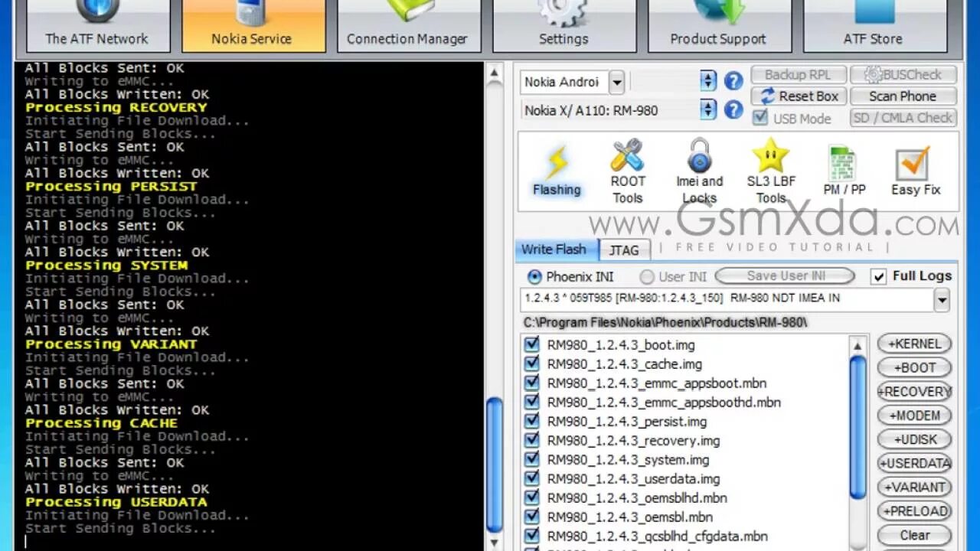This screenshot has height=551, width=980.
Task: Click the +PRELOAD button
Action: 914,511
